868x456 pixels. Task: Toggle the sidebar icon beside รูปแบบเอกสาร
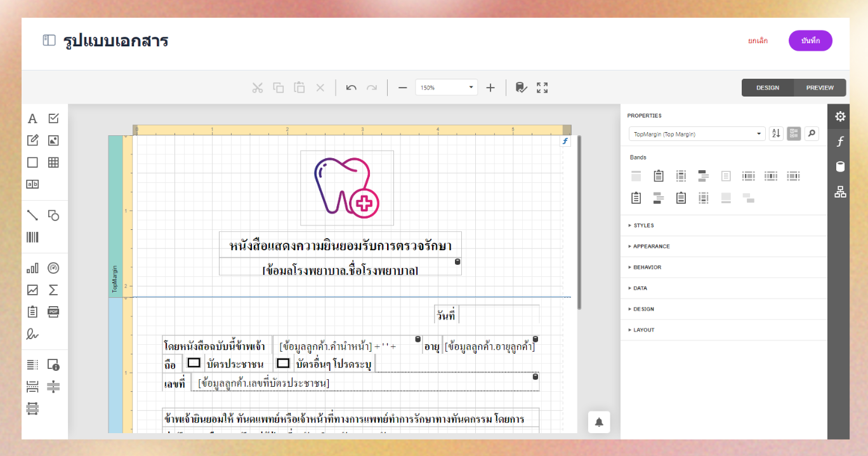coord(49,41)
